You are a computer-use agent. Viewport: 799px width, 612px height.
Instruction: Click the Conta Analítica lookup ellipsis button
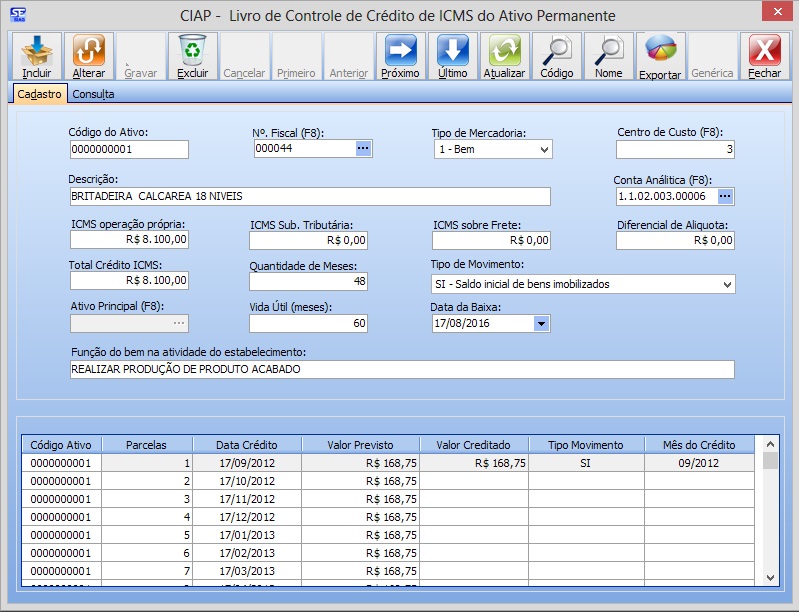click(725, 196)
